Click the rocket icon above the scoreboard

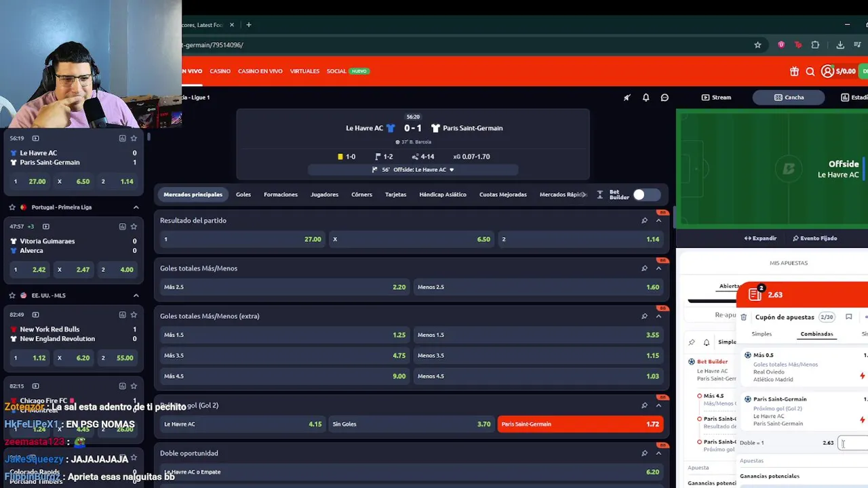click(x=627, y=98)
